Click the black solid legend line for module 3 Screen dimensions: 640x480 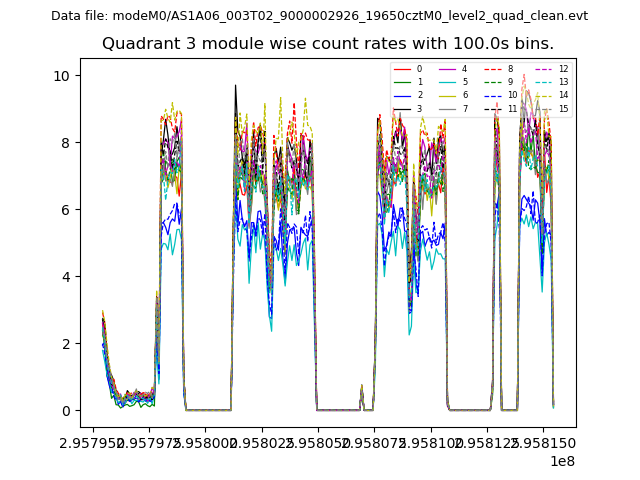[401, 108]
